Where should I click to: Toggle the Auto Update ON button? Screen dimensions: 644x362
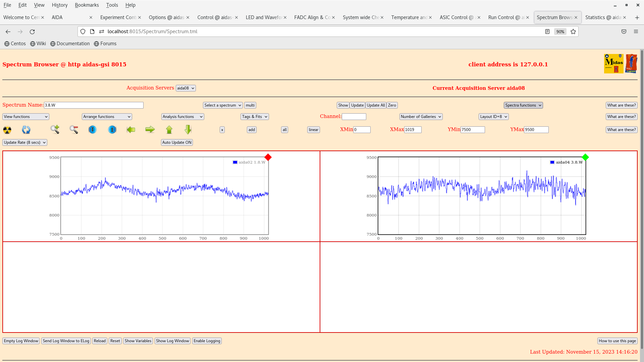click(x=177, y=142)
